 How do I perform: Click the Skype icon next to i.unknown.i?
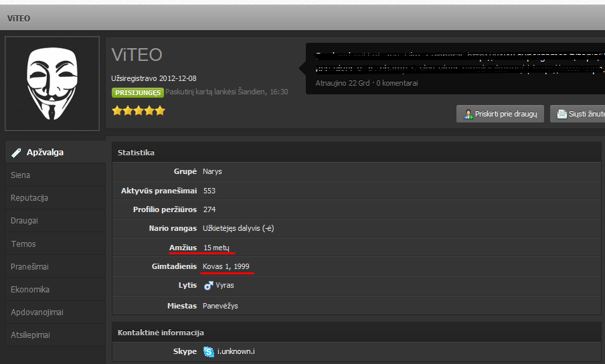pos(209,352)
